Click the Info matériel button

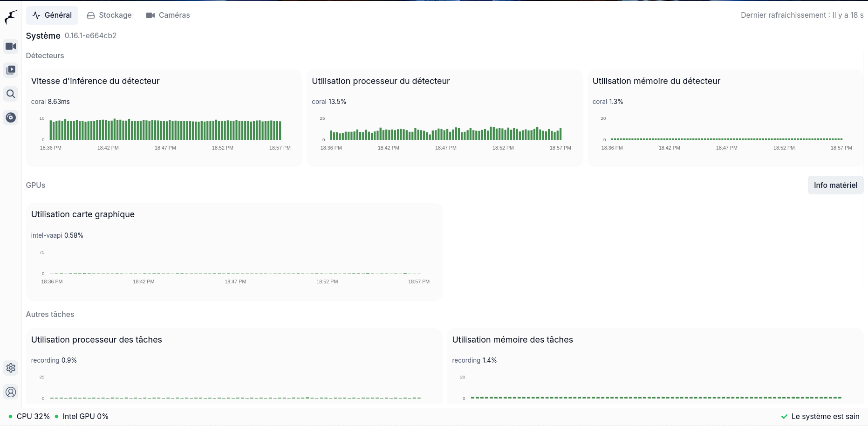(x=835, y=185)
